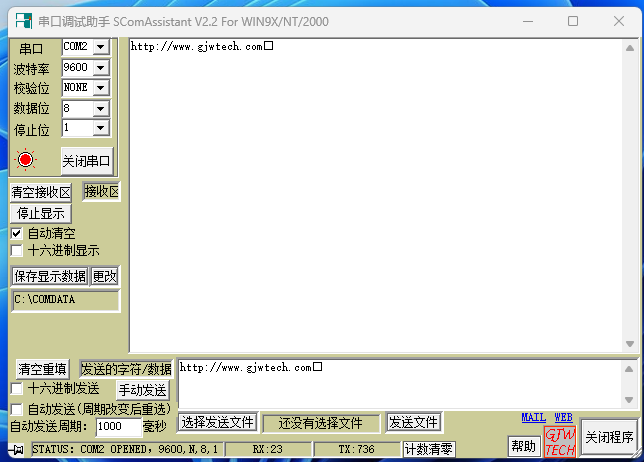Click inside the send text box
This screenshot has width=644, height=462.
click(x=399, y=384)
